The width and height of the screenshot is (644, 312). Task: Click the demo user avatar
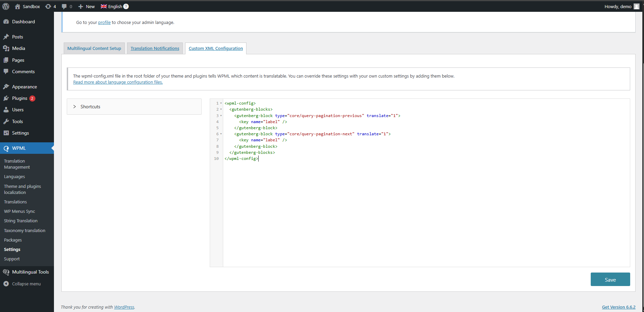point(637,6)
